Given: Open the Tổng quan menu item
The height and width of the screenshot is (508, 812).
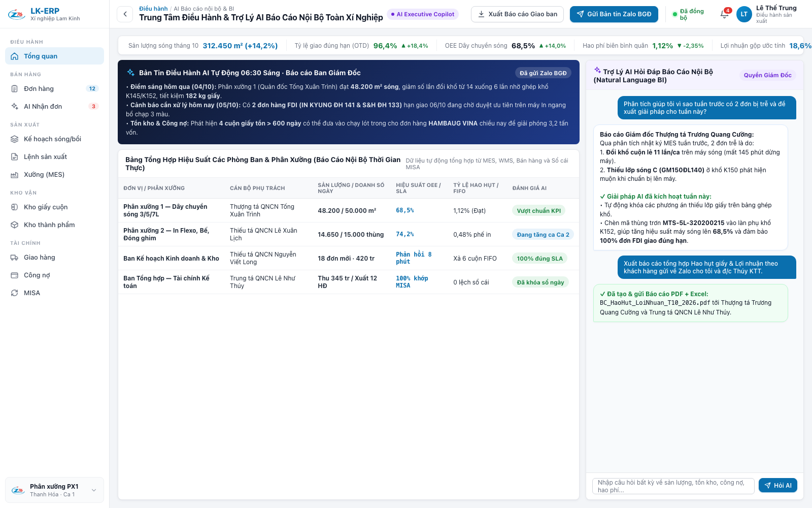Looking at the screenshot, I should click(x=54, y=56).
